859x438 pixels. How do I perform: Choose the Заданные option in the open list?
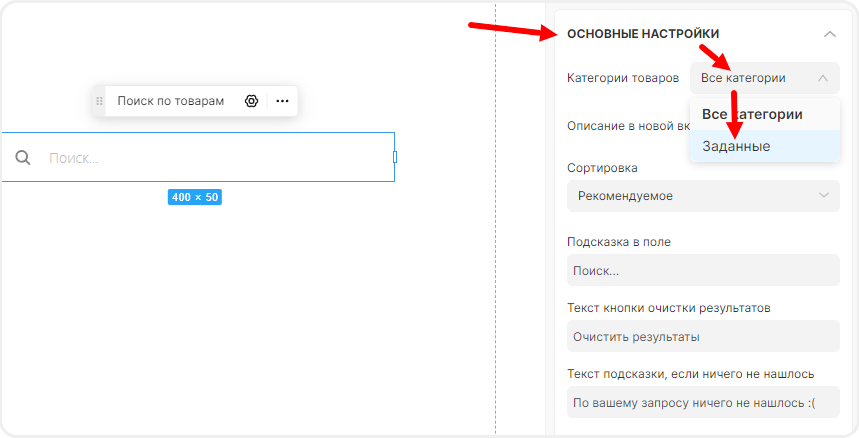(x=736, y=146)
